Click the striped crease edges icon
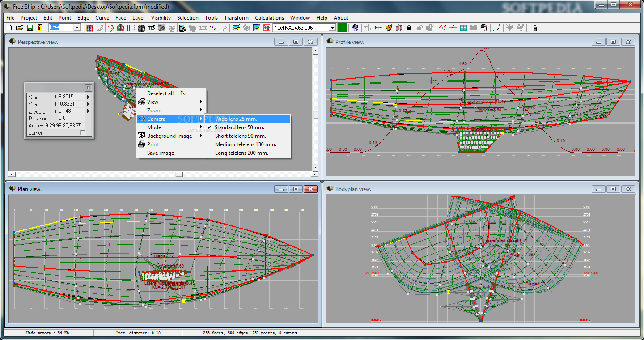Viewport: 644px width, 340px height. pyautogui.click(x=483, y=28)
